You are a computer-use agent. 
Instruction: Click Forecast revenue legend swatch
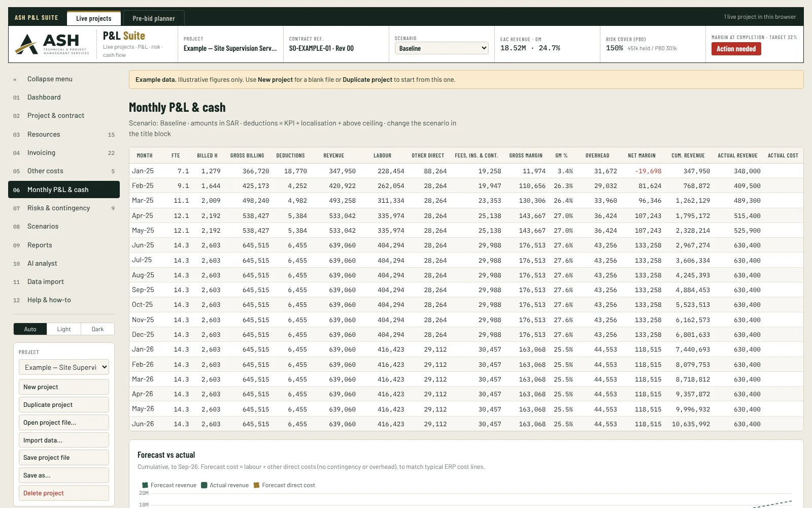point(145,485)
